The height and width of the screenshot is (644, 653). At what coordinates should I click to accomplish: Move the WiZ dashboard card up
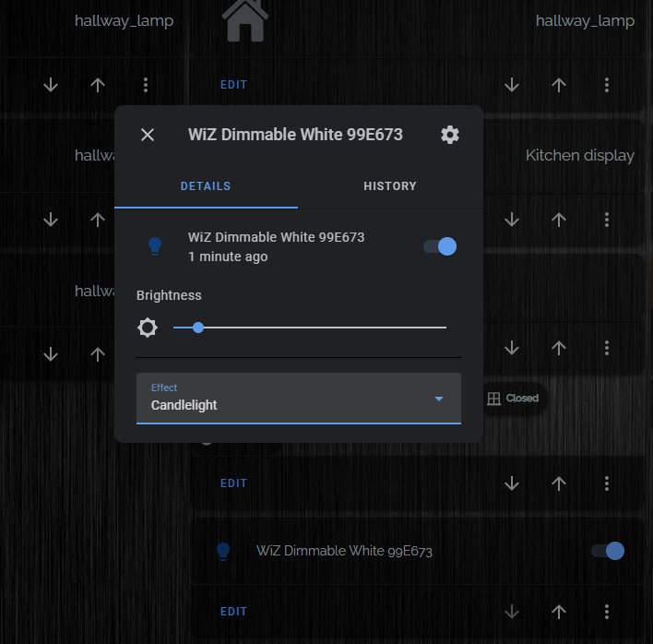point(559,613)
